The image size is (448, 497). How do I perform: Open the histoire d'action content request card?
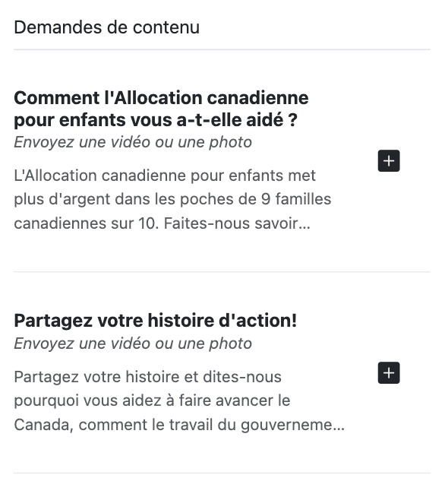click(x=222, y=372)
